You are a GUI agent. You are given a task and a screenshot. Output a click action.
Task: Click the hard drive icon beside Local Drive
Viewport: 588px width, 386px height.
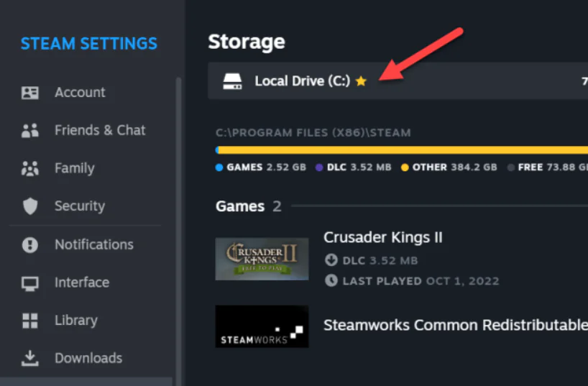click(x=231, y=81)
